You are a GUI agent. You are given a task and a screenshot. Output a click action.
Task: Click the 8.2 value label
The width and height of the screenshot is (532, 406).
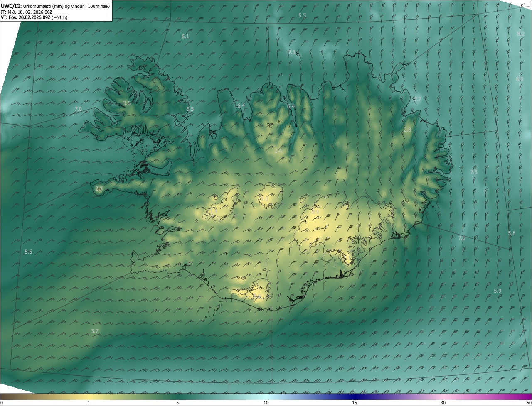point(521,34)
